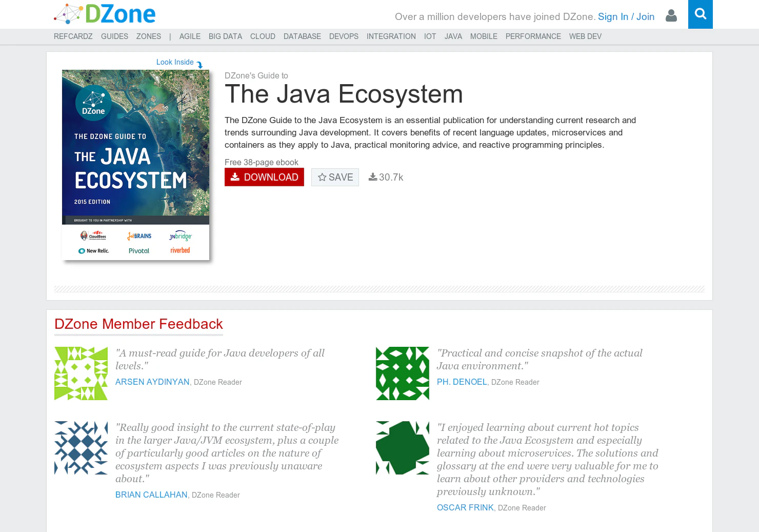This screenshot has width=759, height=532.
Task: Go to the WEB DEV zone
Action: (x=585, y=36)
